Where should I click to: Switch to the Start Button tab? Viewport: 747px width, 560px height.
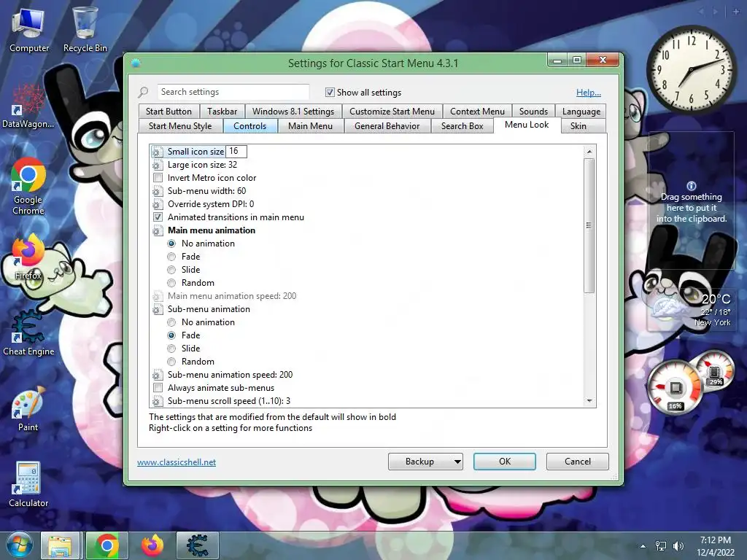[169, 112]
